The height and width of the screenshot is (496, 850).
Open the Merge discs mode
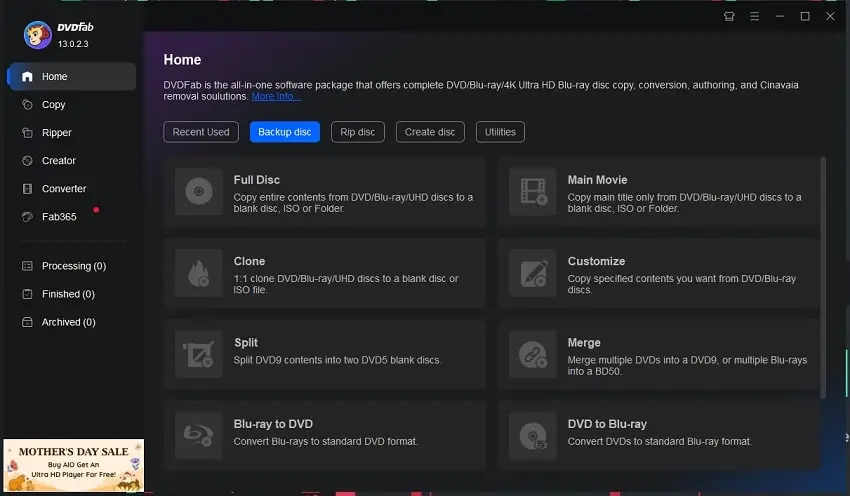click(659, 355)
